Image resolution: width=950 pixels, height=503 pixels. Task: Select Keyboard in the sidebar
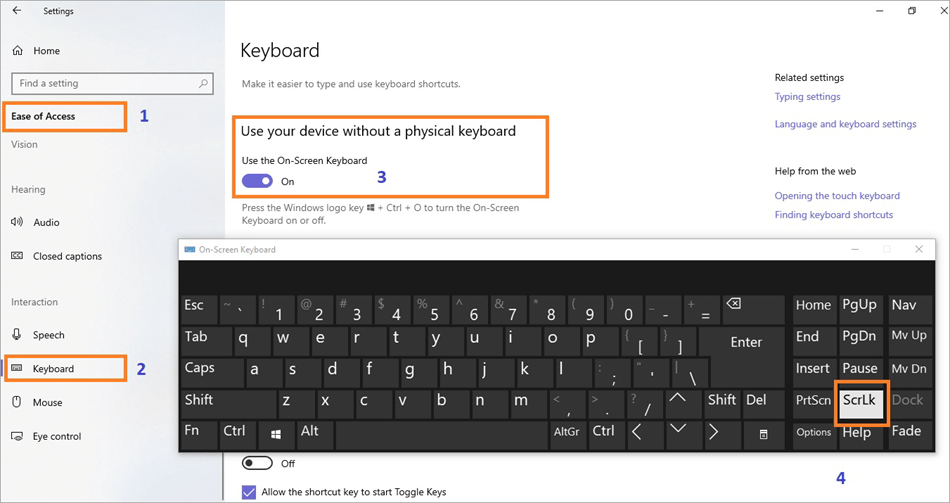pyautogui.click(x=43, y=368)
